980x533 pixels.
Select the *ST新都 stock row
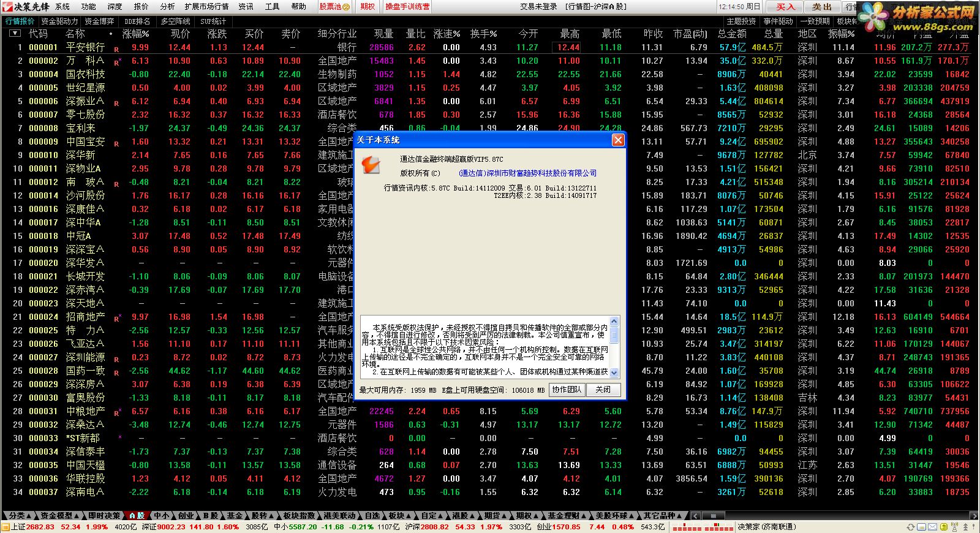[x=490, y=438]
